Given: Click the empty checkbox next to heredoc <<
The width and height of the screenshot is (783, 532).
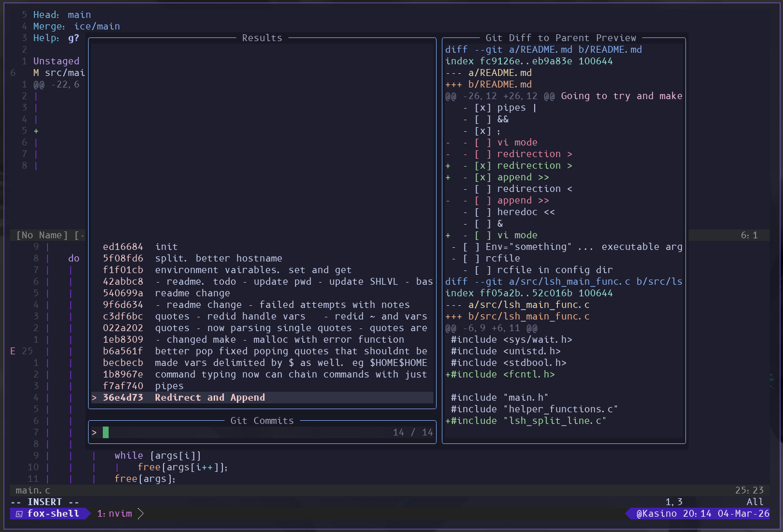Looking at the screenshot, I should [483, 212].
